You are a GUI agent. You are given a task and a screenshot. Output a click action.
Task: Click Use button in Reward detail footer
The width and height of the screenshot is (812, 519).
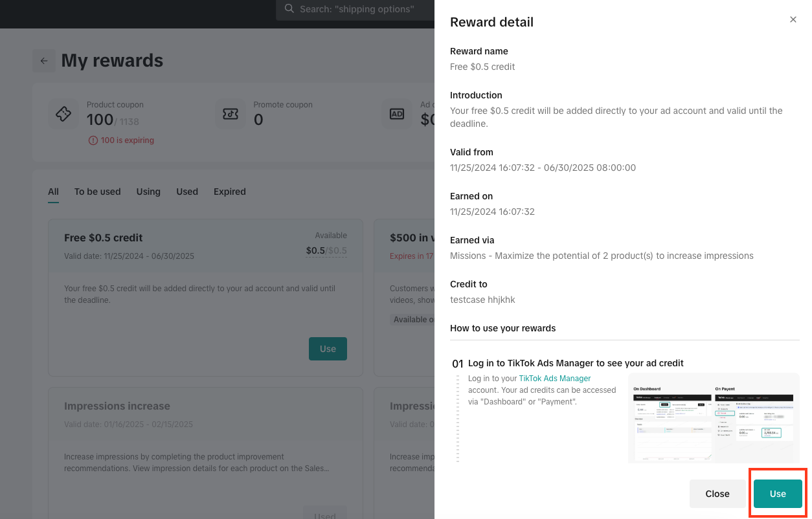click(x=778, y=494)
